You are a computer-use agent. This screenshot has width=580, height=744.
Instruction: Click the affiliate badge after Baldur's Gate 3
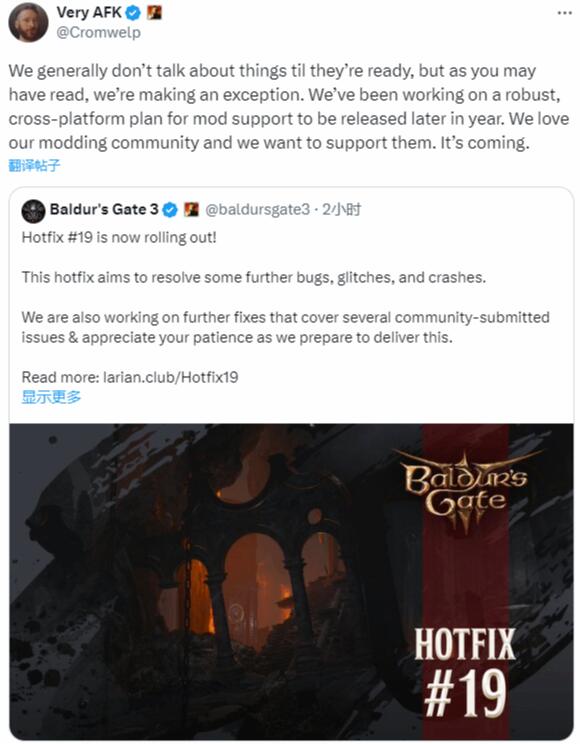coord(191,209)
